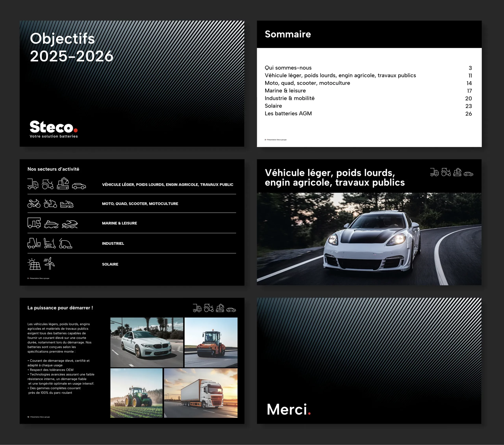Open the road roller photo

pyautogui.click(x=211, y=342)
